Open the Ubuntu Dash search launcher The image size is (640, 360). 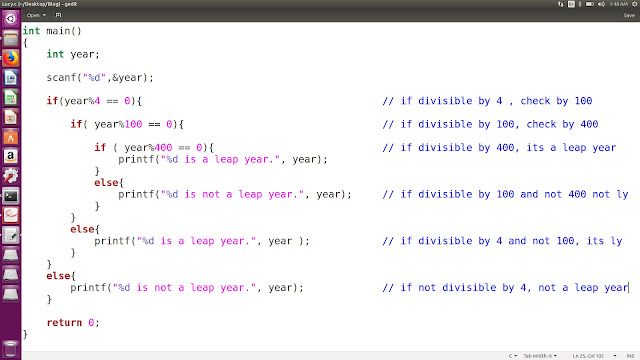click(x=11, y=19)
